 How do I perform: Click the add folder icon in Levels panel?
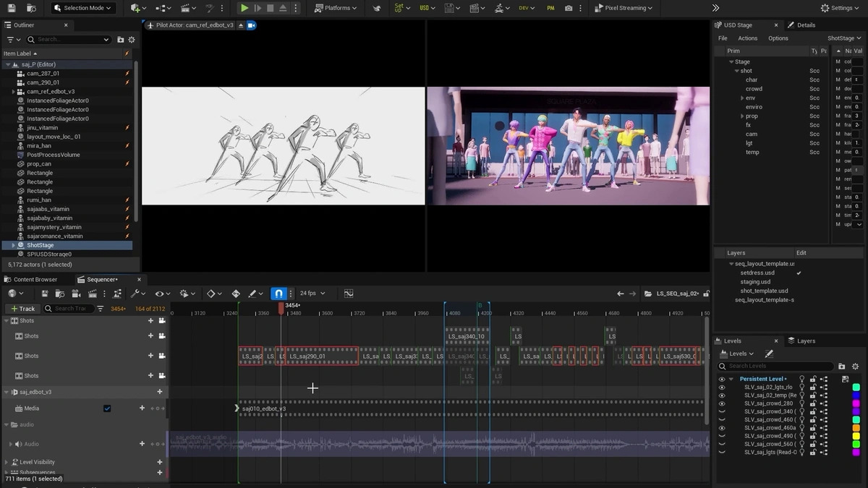click(x=842, y=366)
